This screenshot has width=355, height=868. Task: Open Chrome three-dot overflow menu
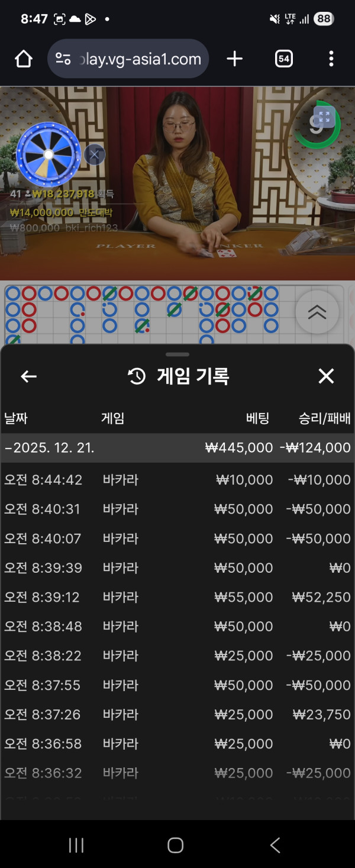(331, 59)
